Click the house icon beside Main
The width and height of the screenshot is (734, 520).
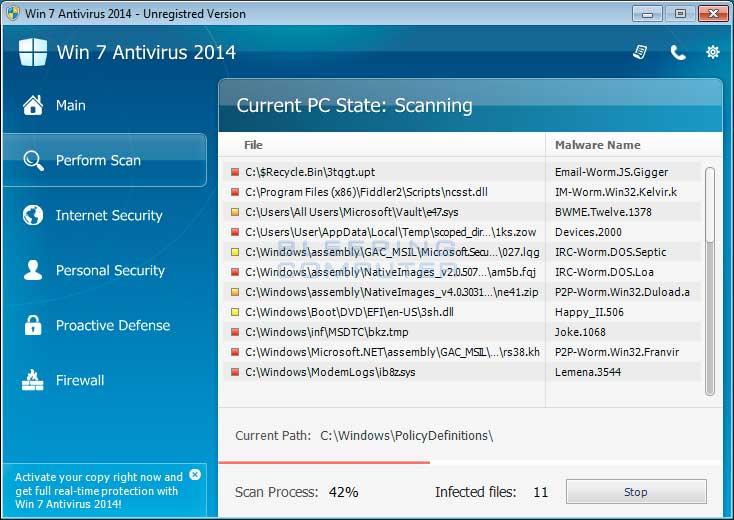33,105
